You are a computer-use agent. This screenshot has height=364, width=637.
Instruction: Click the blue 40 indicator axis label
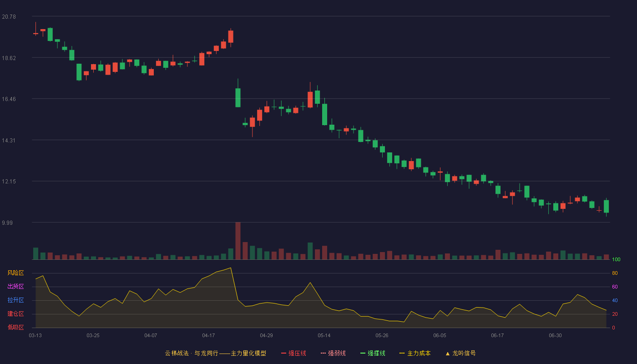click(x=615, y=300)
